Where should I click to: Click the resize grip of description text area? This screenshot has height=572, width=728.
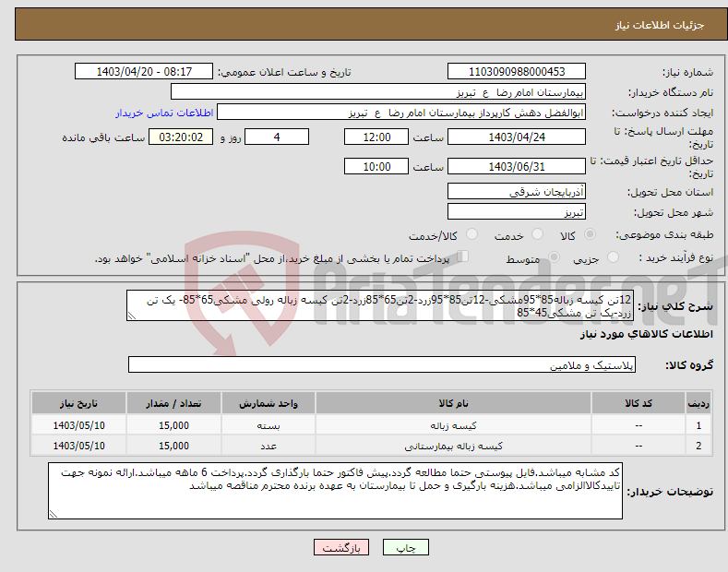[131, 316]
